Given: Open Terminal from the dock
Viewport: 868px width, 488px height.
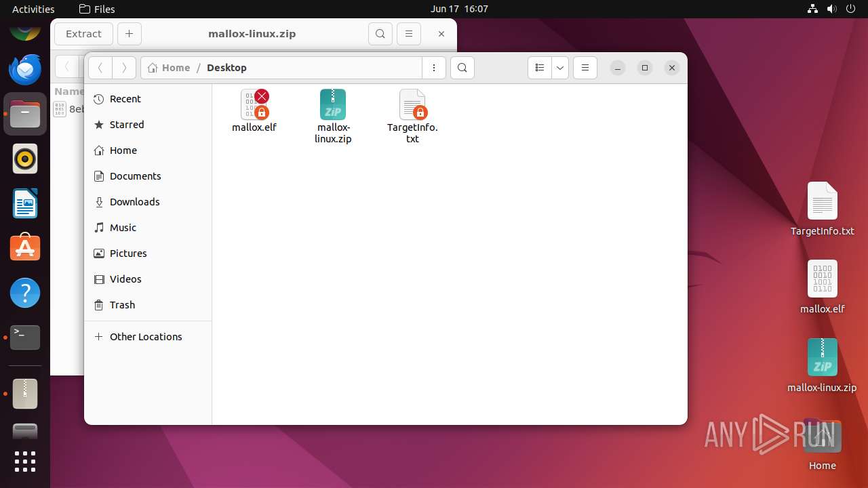Looking at the screenshot, I should click(25, 338).
